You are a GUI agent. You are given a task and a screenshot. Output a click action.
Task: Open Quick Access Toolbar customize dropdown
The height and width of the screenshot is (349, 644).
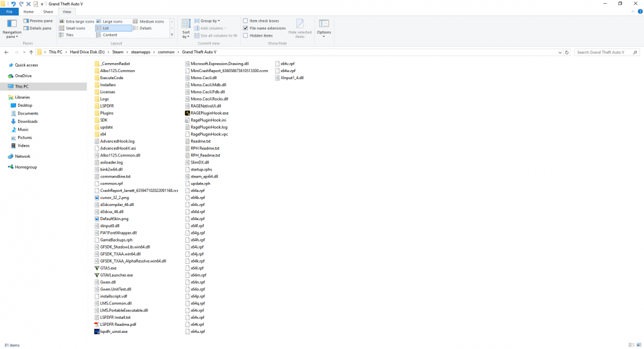(42, 4)
